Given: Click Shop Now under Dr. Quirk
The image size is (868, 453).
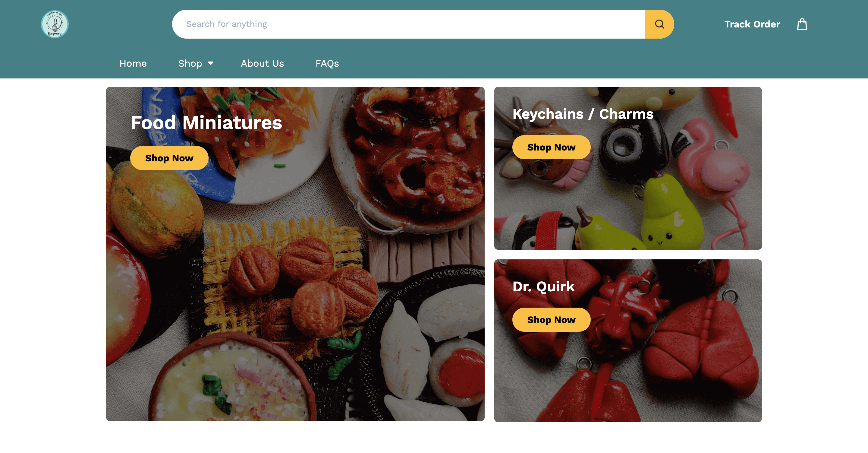Looking at the screenshot, I should (x=551, y=319).
